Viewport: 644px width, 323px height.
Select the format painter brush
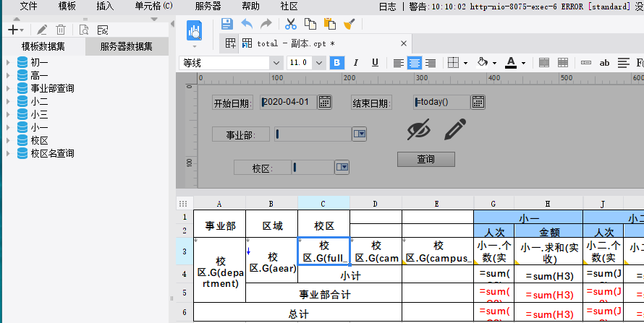click(349, 24)
